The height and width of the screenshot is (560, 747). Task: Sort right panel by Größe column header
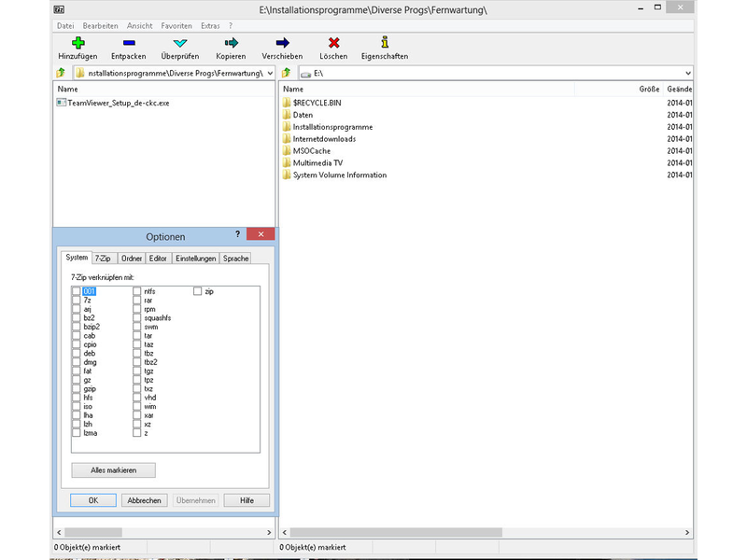pos(618,89)
